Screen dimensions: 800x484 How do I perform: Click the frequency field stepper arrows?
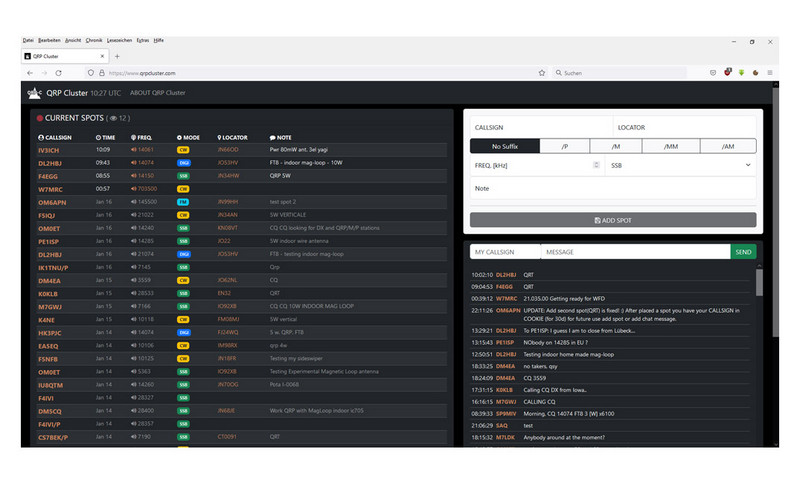(596, 165)
